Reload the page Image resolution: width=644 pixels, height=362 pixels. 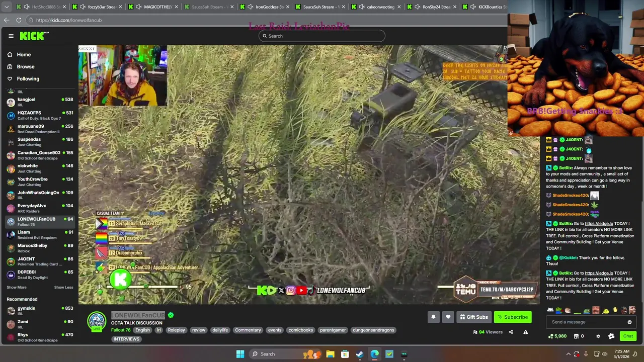tap(19, 20)
